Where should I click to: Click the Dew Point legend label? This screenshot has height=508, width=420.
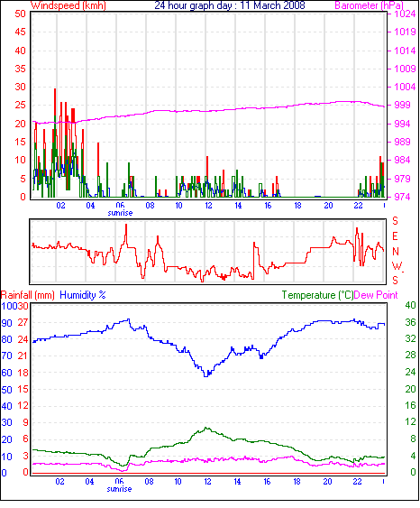[x=376, y=295]
